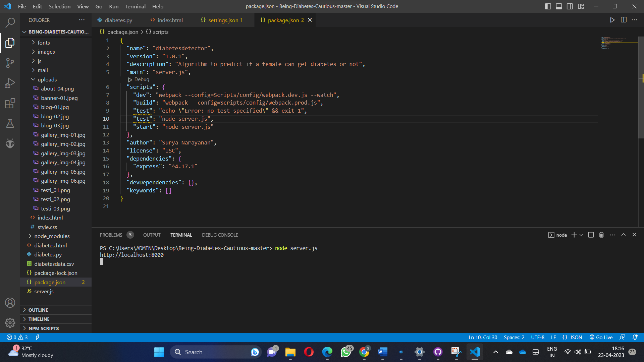Click the Kill Terminal trash icon

tap(601, 235)
